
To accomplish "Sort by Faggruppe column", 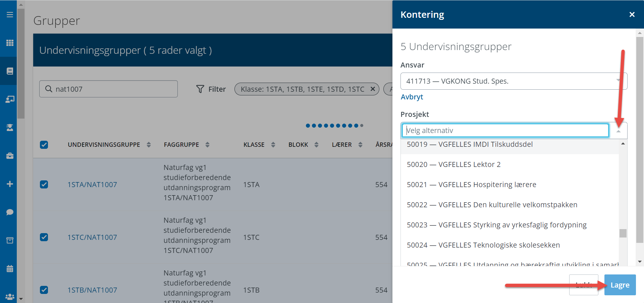I will coord(207,144).
